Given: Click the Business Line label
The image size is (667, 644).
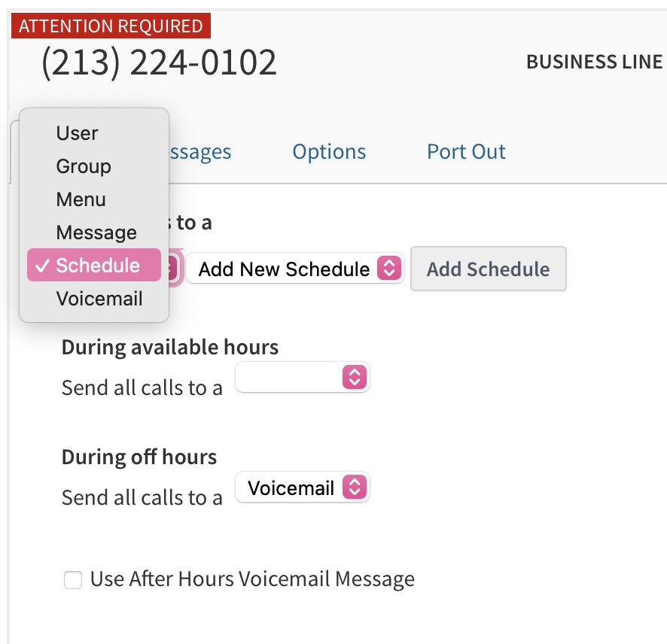Looking at the screenshot, I should [x=594, y=62].
